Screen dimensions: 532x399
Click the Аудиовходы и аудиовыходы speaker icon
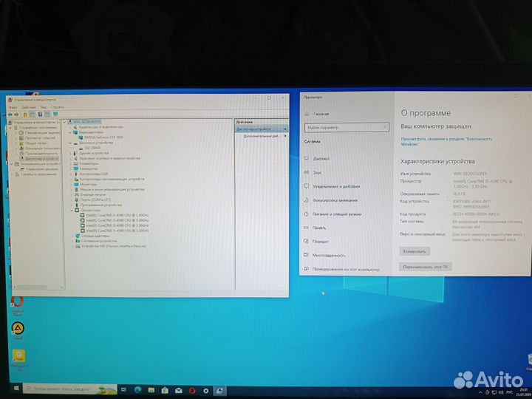click(x=75, y=127)
